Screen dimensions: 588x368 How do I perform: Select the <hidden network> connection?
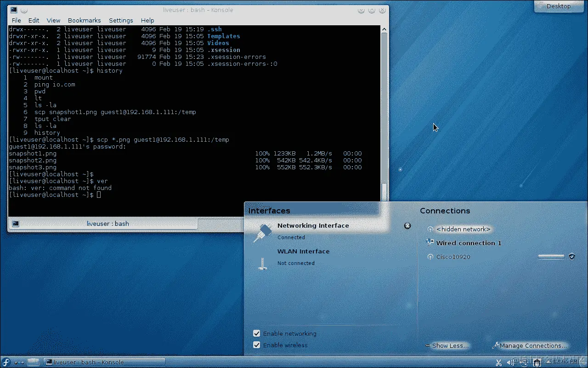[463, 229]
